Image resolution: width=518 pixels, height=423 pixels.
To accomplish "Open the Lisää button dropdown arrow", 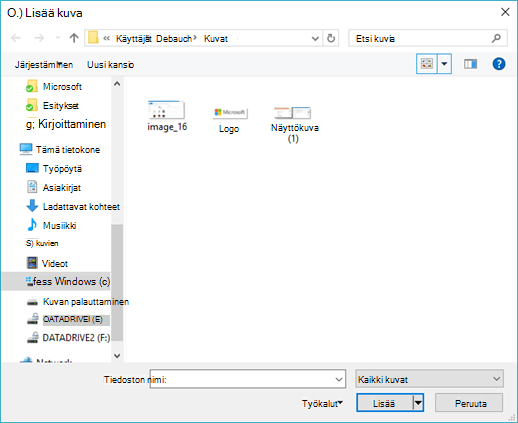I will [x=418, y=403].
